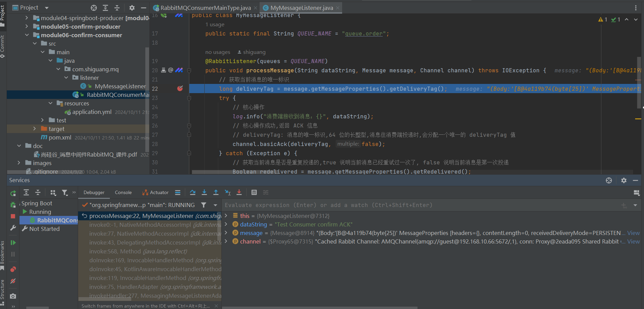Click the Services panel gear icon
Viewport: 644px width, 309px height.
(x=624, y=180)
